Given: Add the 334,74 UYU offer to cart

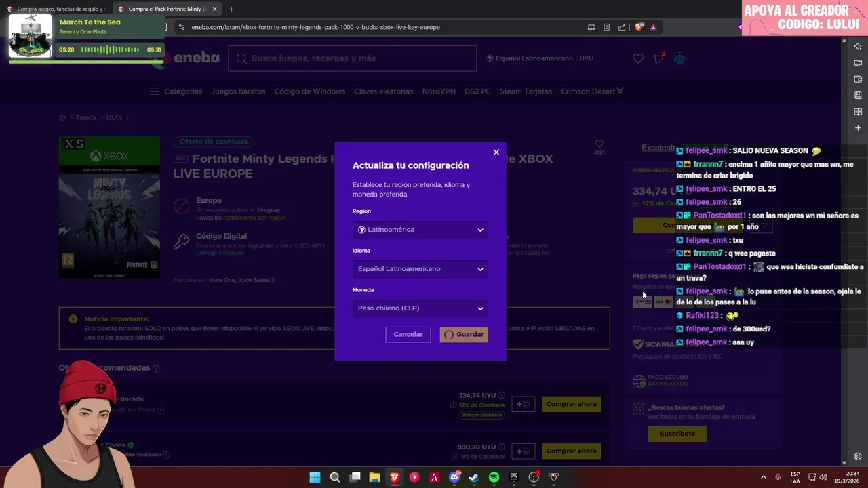Looking at the screenshot, I should point(523,404).
